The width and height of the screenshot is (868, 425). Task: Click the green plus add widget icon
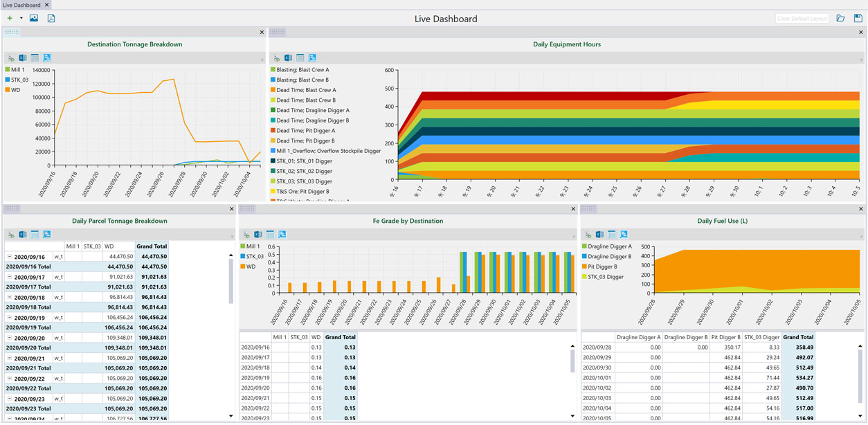[x=10, y=19]
